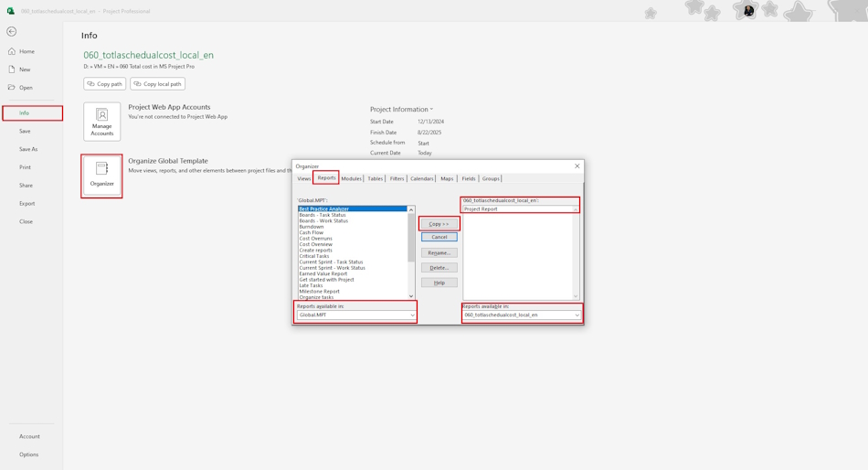Select Project Report in the project file list
Image resolution: width=868 pixels, height=470 pixels.
(x=517, y=209)
